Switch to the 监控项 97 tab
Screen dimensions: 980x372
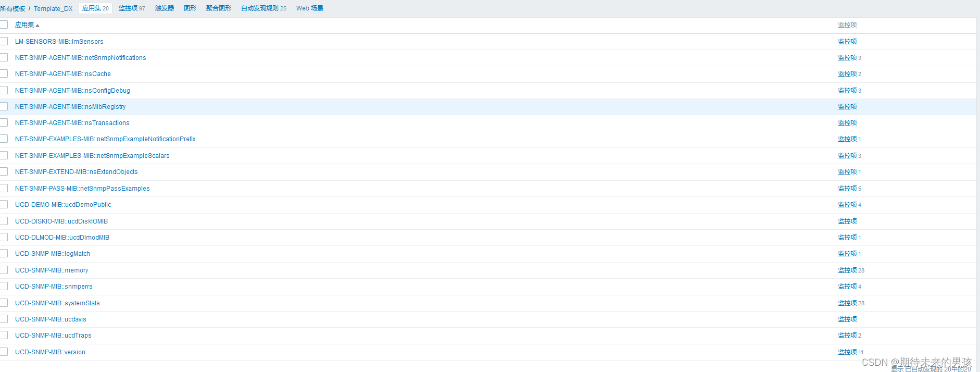[132, 8]
